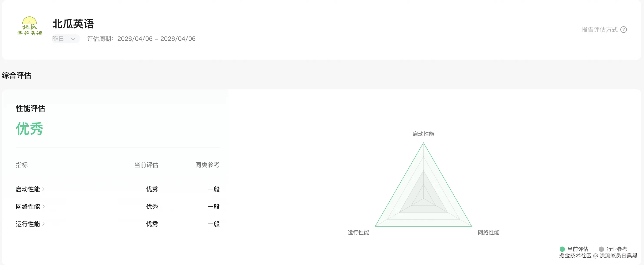Screen dimensions: 644x265
Task: Open the 报告评估方式 link
Action: [x=599, y=30]
